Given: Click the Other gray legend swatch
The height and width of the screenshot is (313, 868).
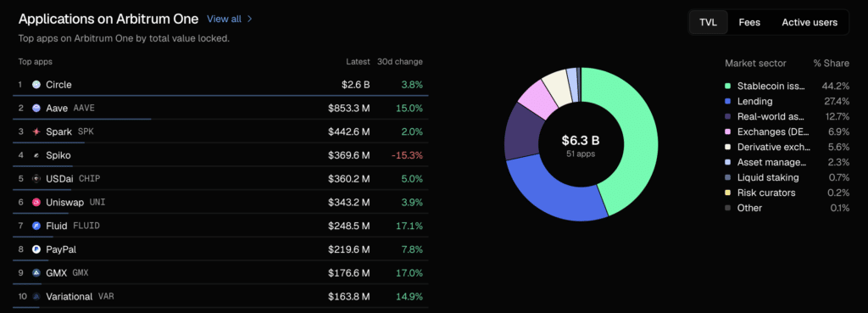Looking at the screenshot, I should [x=727, y=208].
